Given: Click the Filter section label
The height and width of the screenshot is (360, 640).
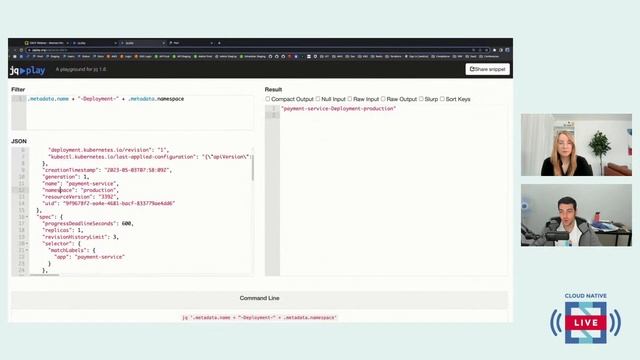Looking at the screenshot, I should pyautogui.click(x=18, y=89).
